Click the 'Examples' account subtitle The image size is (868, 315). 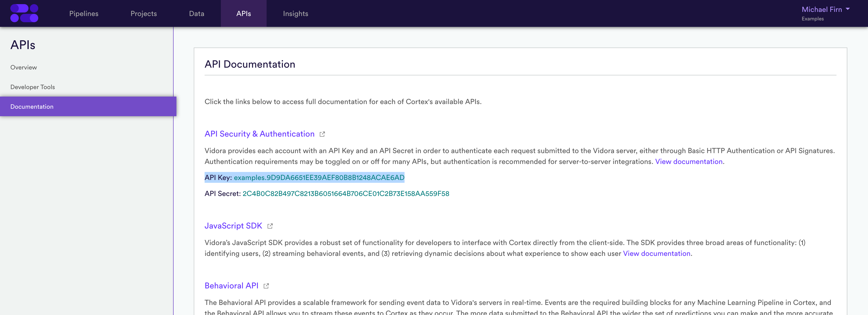click(812, 19)
